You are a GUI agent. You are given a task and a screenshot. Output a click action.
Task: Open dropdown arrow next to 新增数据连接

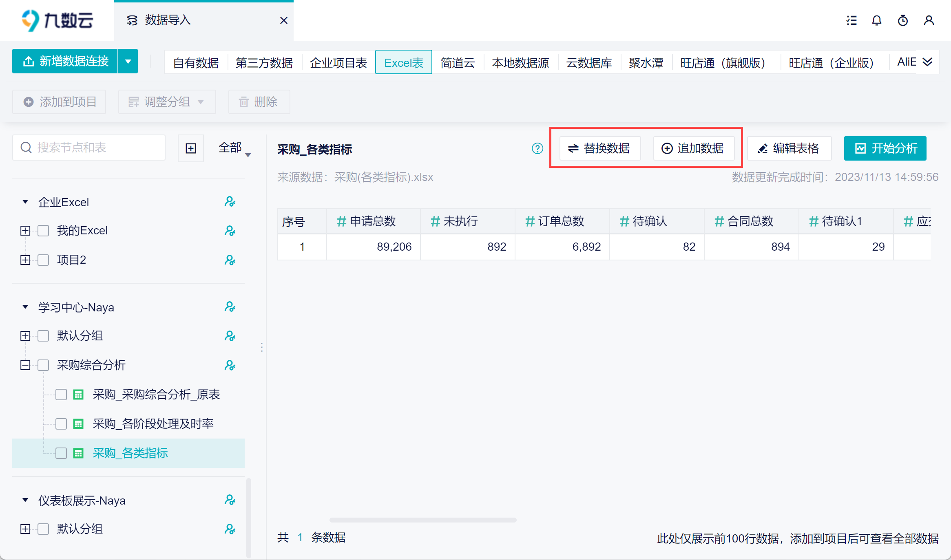[128, 62]
